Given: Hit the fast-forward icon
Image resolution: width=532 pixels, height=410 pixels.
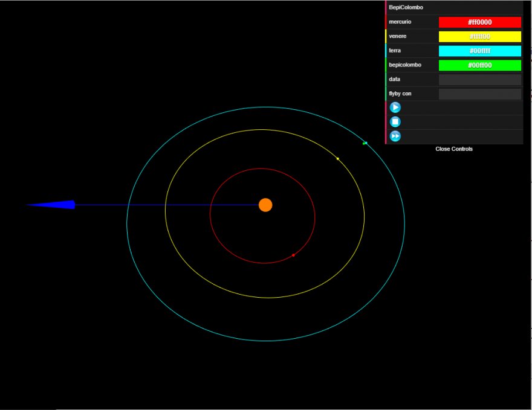Looking at the screenshot, I should pyautogui.click(x=395, y=136).
